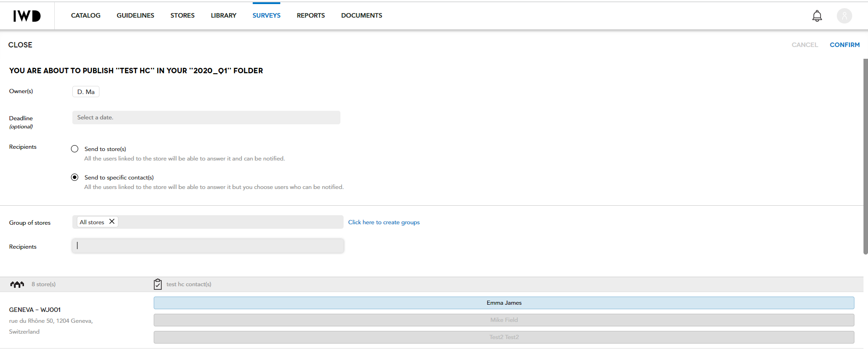Cancel the publish action
The height and width of the screenshot is (349, 868).
pyautogui.click(x=805, y=45)
